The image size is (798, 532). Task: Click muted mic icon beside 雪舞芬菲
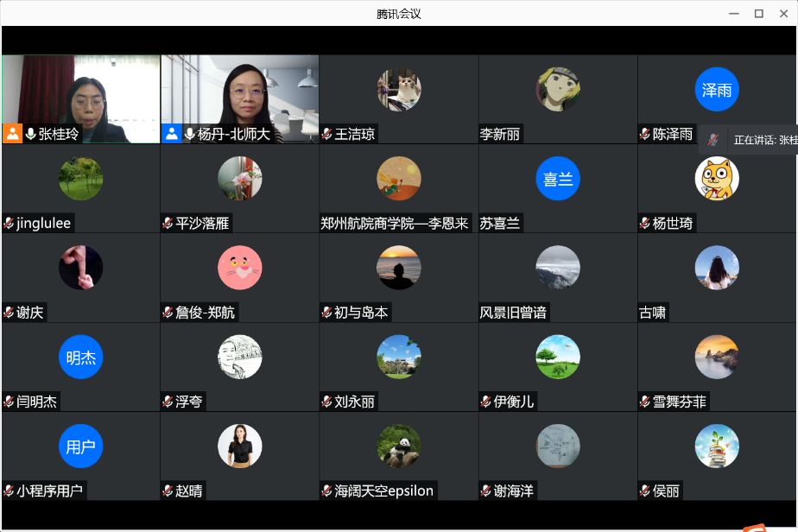(645, 402)
